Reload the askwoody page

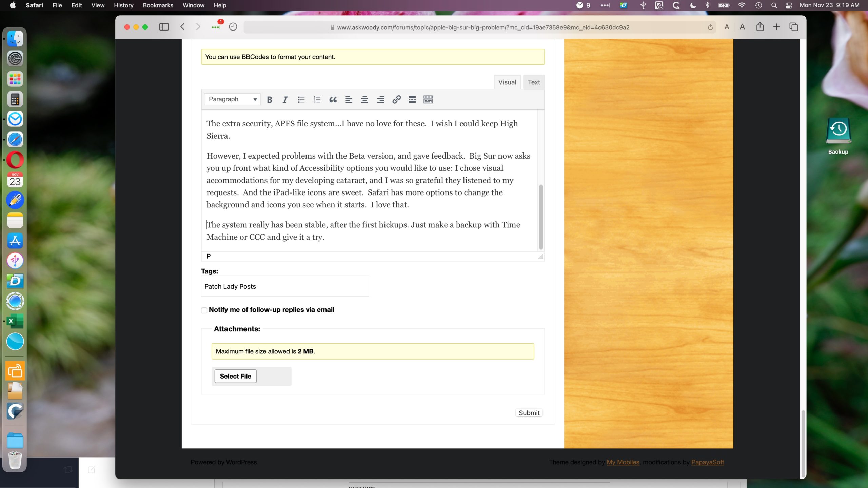(x=710, y=27)
